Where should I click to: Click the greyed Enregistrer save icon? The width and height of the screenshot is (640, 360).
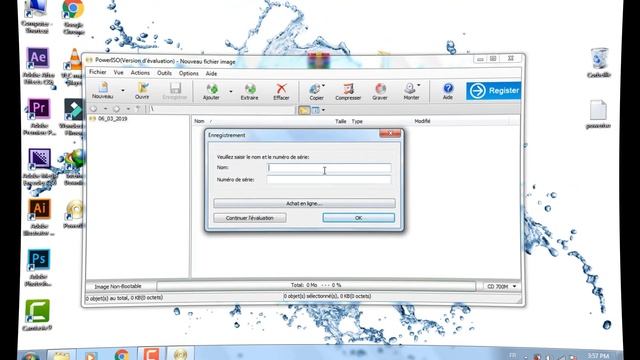click(175, 90)
